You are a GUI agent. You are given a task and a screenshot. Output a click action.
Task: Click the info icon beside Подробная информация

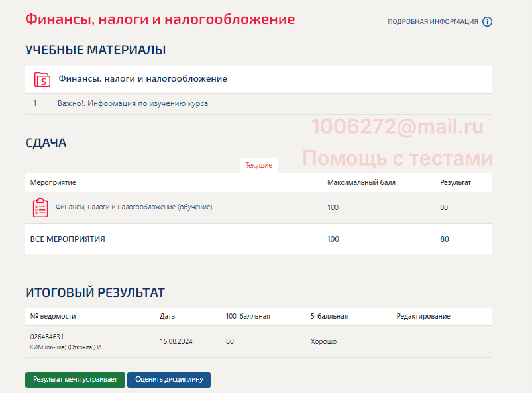click(x=487, y=22)
